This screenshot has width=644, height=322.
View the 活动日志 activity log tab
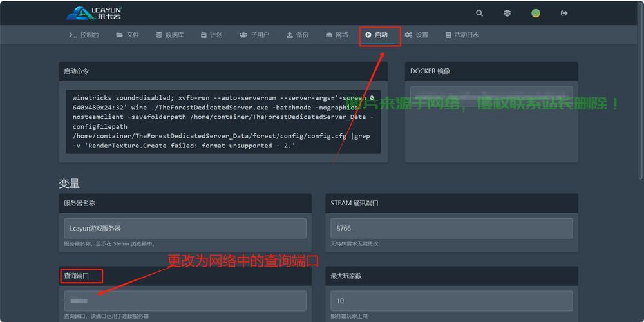(462, 35)
